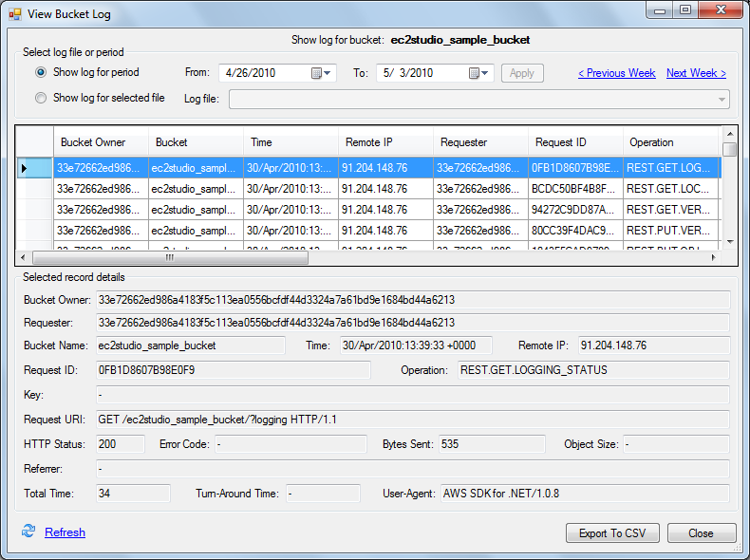Click the User-Agent field

[585, 494]
